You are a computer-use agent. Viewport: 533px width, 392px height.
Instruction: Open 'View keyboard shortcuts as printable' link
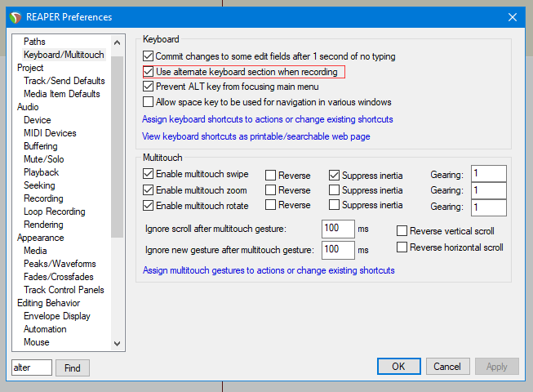tap(255, 136)
